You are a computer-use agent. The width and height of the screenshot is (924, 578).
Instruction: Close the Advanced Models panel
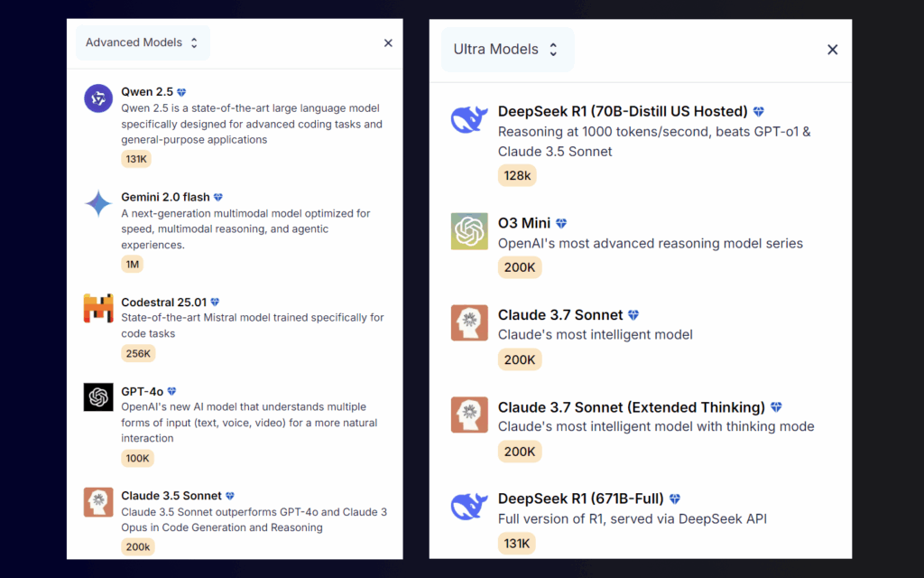point(388,42)
